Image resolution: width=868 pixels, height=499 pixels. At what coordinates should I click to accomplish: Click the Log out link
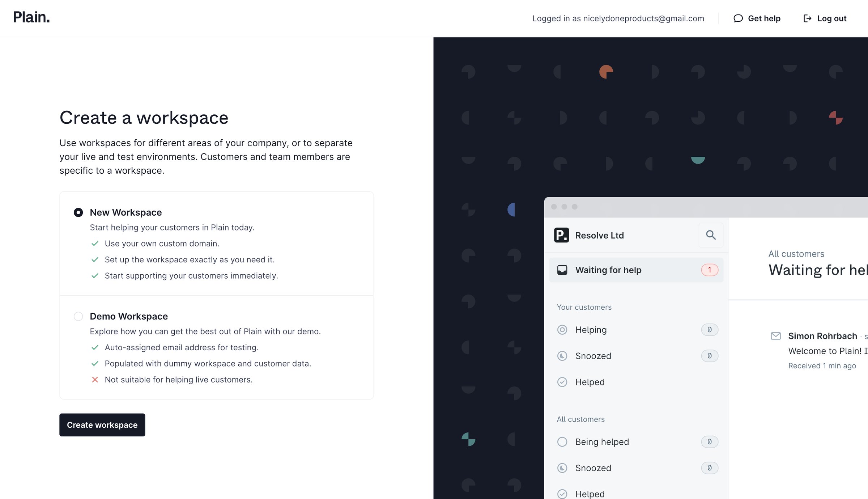pos(825,18)
